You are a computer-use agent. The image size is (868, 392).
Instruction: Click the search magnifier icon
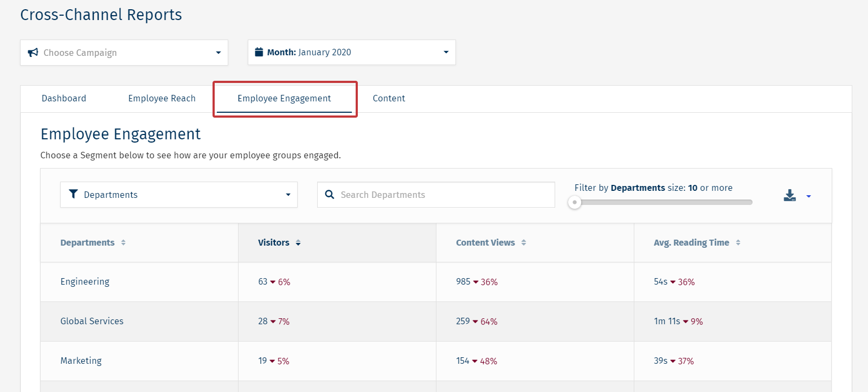tap(329, 195)
